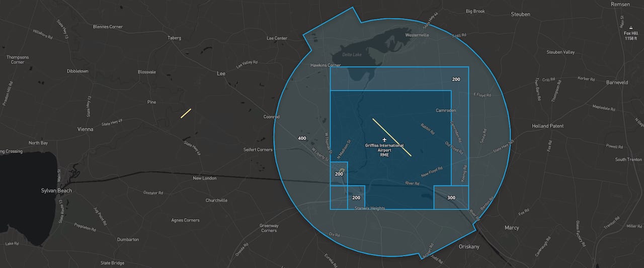The height and width of the screenshot is (268, 644).
Task: Click the State Hwy 365 label
Action: pyautogui.click(x=505, y=146)
